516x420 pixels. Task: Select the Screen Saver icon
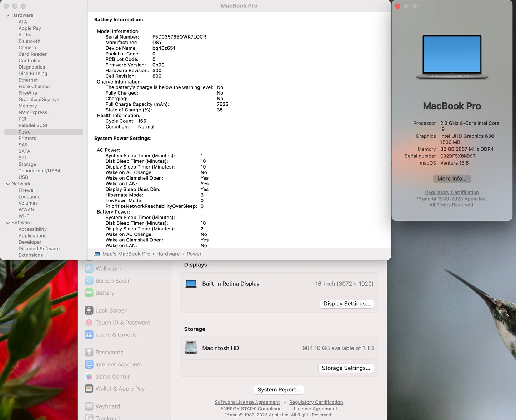(89, 280)
